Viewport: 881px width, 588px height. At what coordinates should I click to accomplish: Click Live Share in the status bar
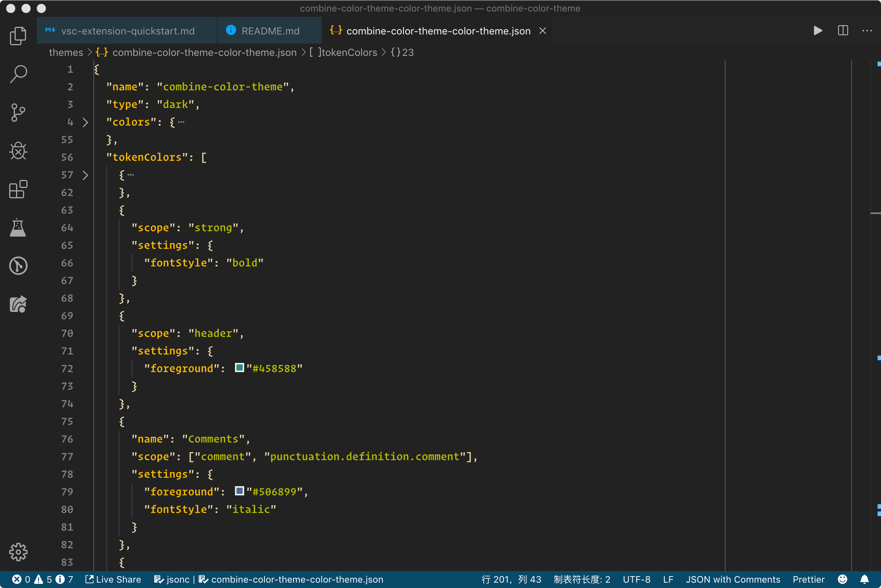(x=113, y=580)
